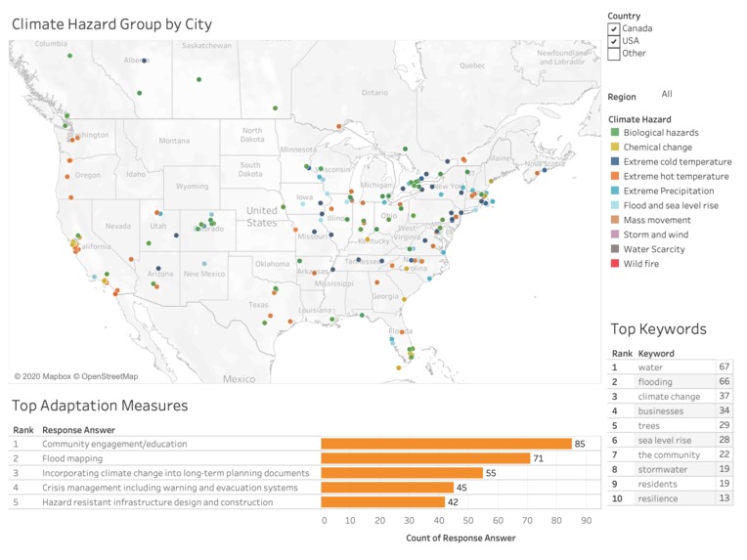The image size is (747, 560).
Task: Click the 'the community' keyword row
Action: click(x=670, y=454)
